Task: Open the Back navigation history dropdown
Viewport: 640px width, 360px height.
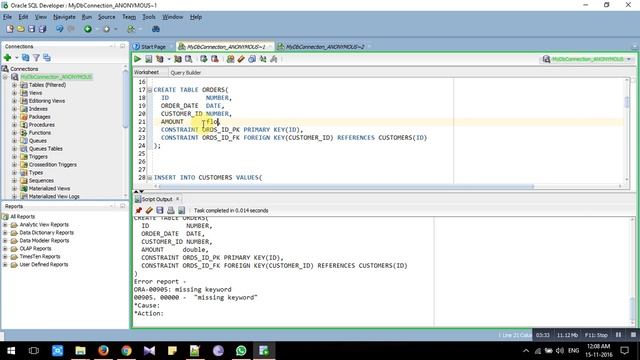Action: click(97, 29)
